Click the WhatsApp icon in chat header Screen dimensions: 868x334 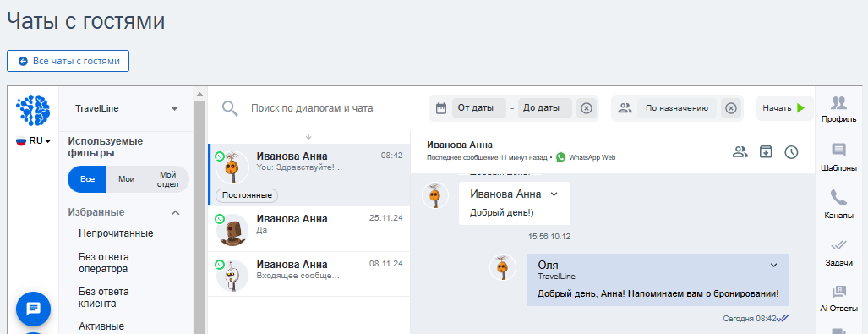tap(560, 157)
